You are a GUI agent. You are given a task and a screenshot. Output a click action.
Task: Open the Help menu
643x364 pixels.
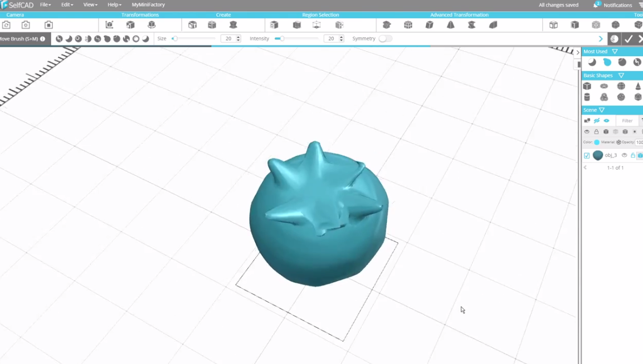(x=114, y=4)
